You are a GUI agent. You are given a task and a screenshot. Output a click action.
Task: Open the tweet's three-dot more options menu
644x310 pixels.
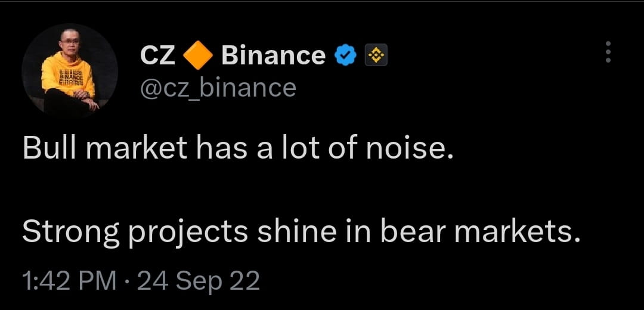click(608, 52)
